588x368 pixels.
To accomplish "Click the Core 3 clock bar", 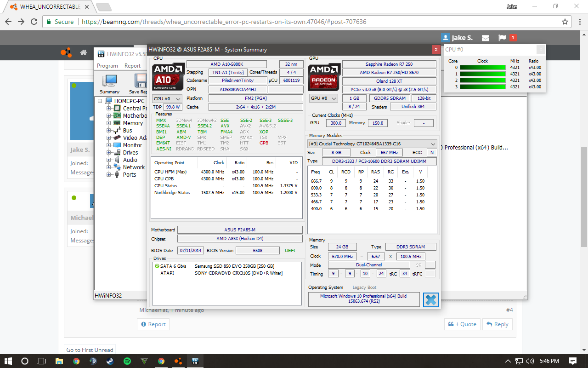I will 483,87.
